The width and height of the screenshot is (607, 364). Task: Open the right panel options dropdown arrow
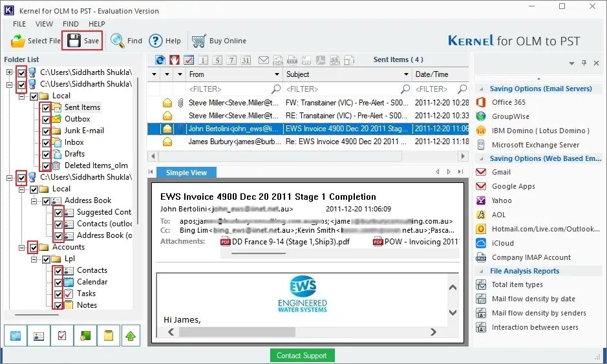point(571,63)
